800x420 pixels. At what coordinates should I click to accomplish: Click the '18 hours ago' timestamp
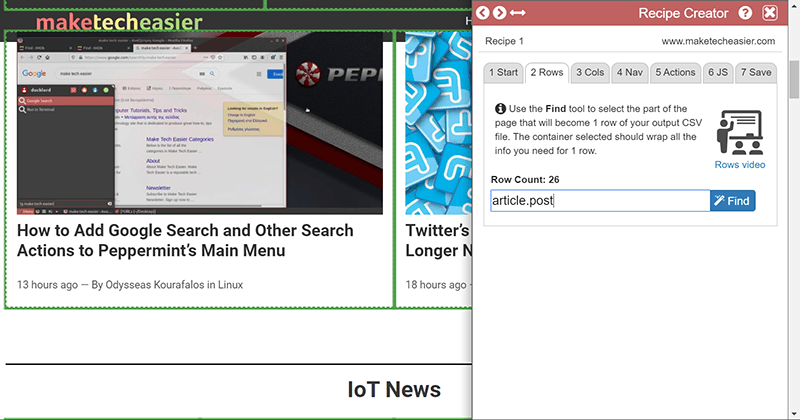pos(436,285)
